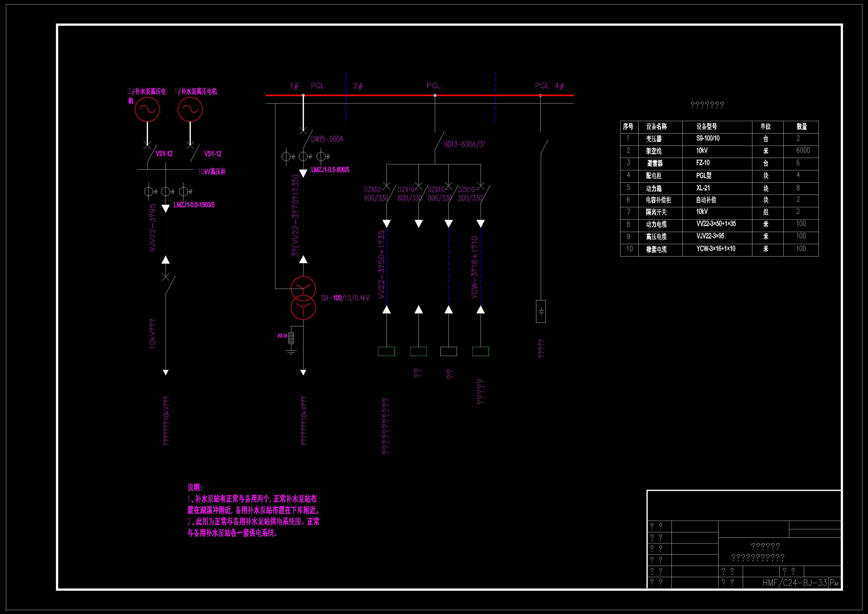Select the "S9-100/10" table cell

(x=708, y=138)
